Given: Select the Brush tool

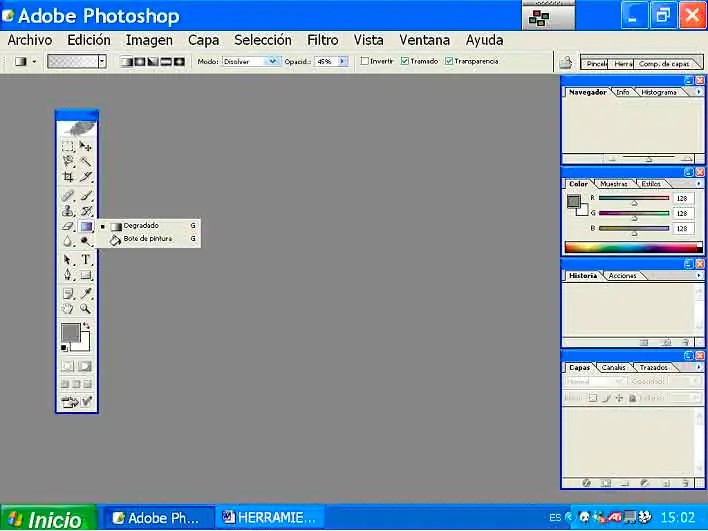Looking at the screenshot, I should (86, 196).
